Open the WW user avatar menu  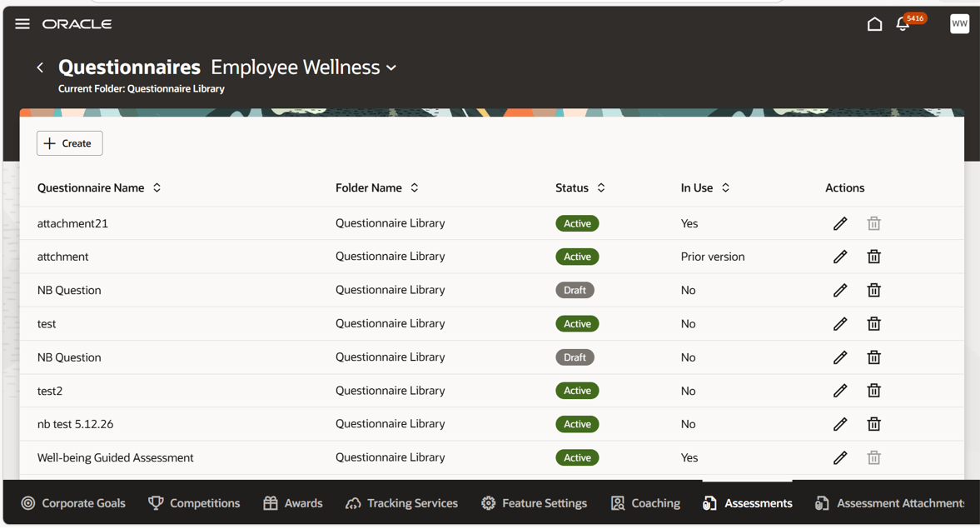click(958, 24)
